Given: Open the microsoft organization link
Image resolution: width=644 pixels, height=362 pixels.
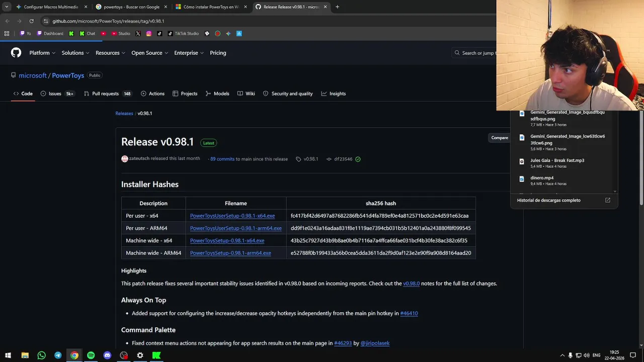Looking at the screenshot, I should coord(33,75).
